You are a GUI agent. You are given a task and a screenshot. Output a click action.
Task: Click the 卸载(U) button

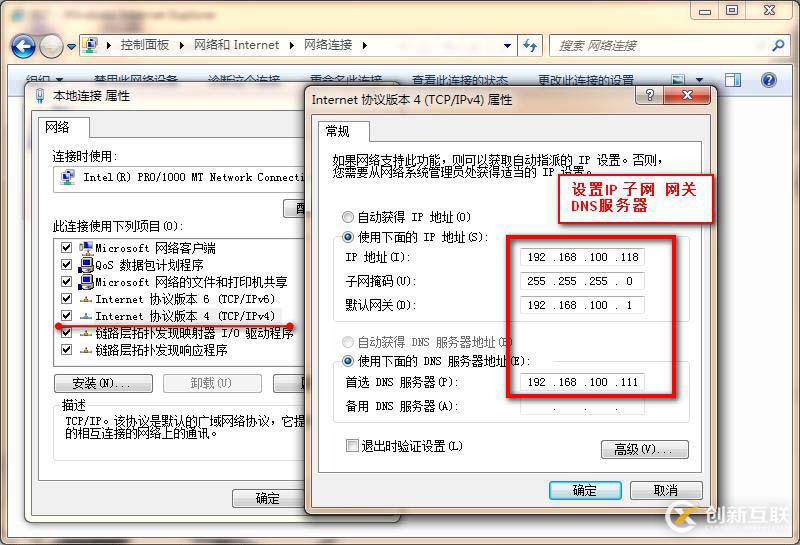(x=212, y=383)
